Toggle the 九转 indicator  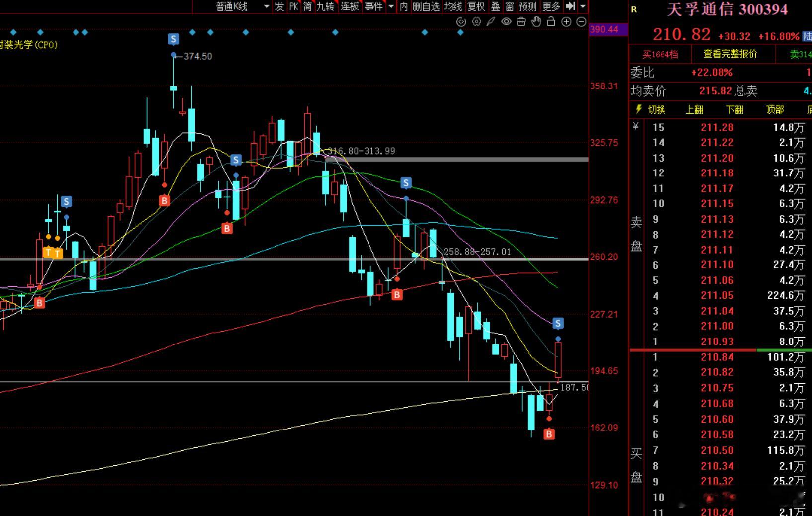click(x=326, y=6)
